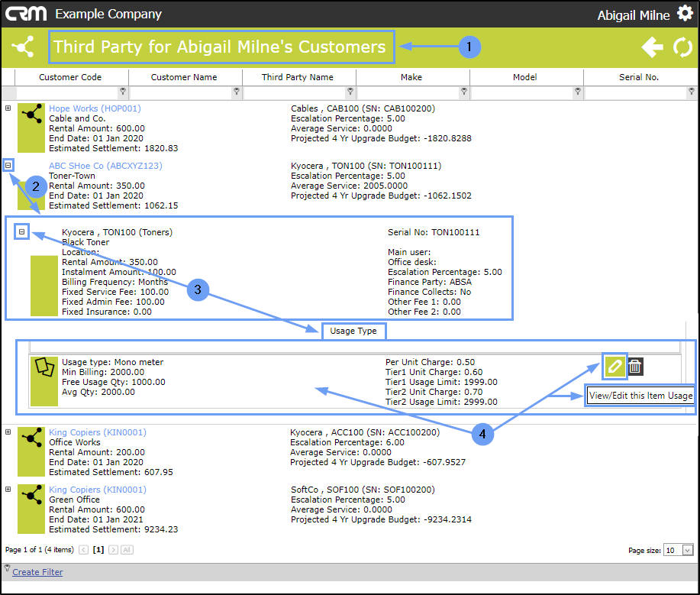Click the text 'Estimated Settlement: 1820.83'
This screenshot has width=700, height=595.
click(114, 148)
